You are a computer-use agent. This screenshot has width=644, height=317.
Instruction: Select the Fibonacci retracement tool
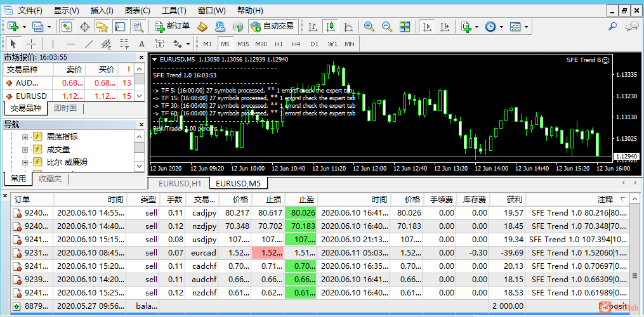pyautogui.click(x=124, y=44)
